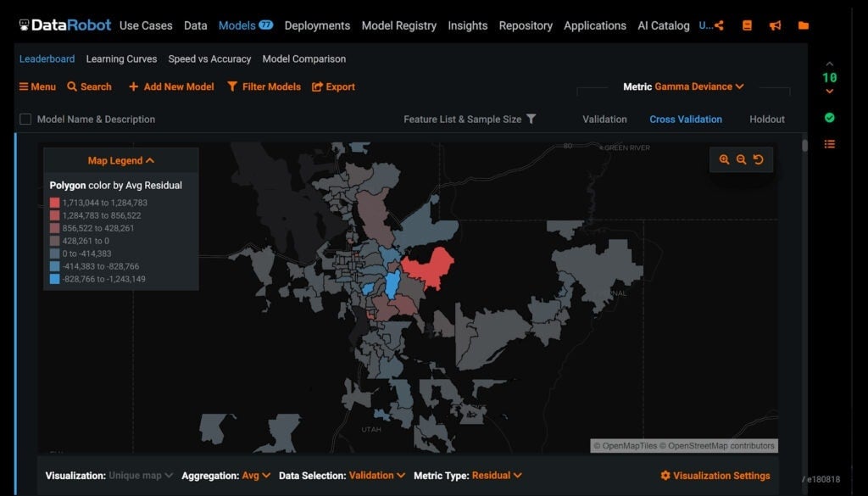This screenshot has height=496, width=868.
Task: Click the 0 to -414,383 legend swatch
Action: click(54, 254)
